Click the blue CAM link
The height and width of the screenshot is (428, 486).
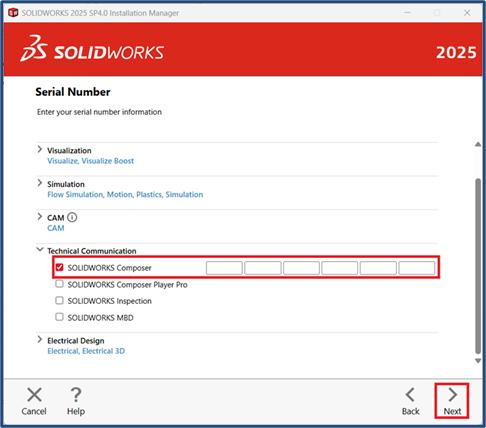(x=56, y=228)
